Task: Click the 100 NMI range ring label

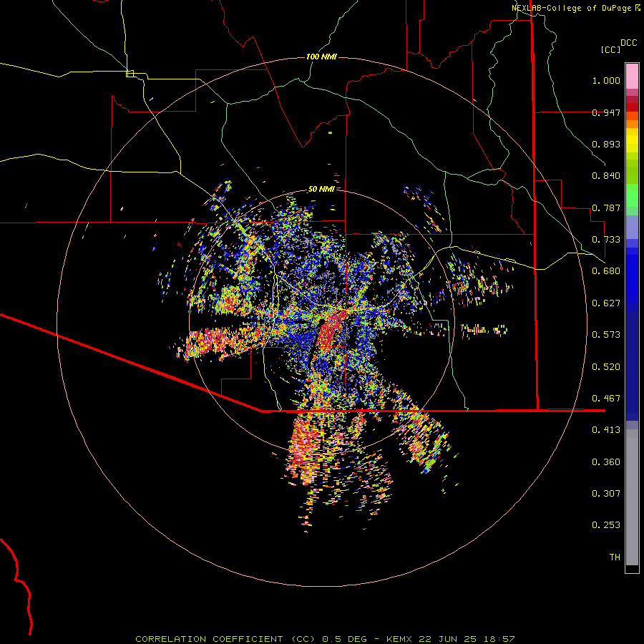Action: [321, 57]
